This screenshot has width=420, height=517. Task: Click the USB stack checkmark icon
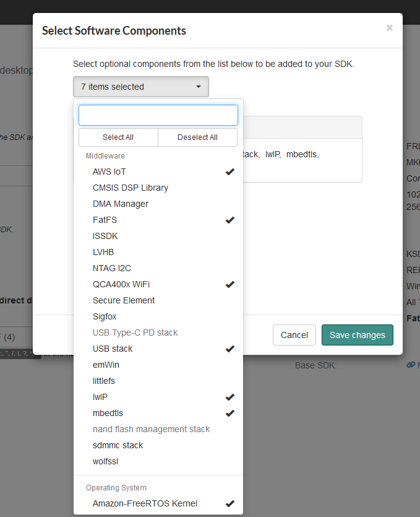(230, 349)
